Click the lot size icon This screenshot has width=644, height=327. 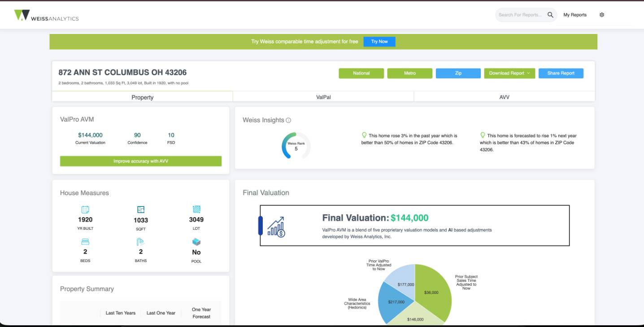(x=196, y=209)
